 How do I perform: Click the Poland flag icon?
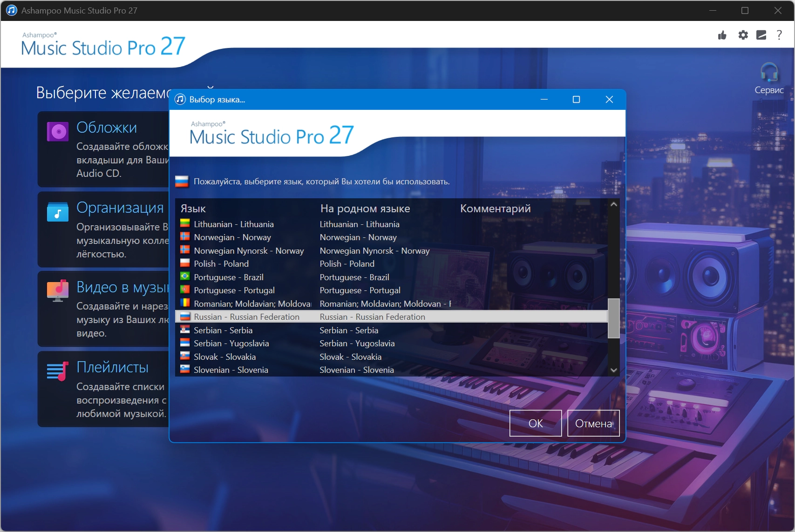point(185,263)
